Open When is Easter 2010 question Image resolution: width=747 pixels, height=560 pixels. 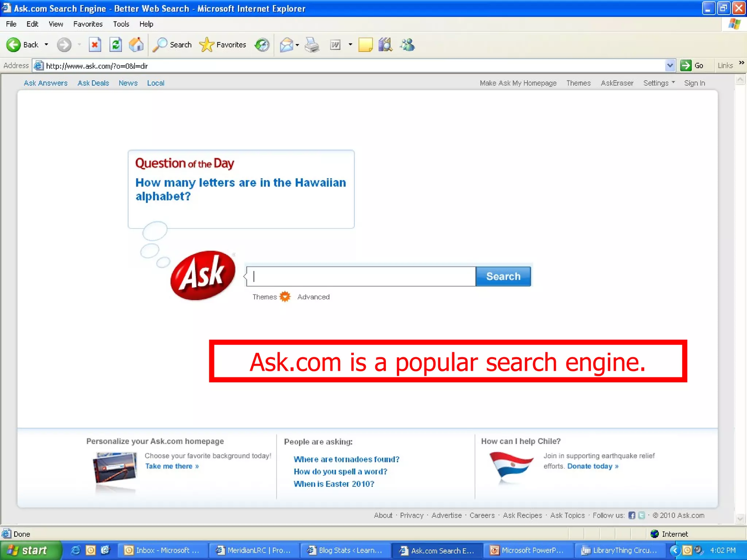tap(334, 484)
